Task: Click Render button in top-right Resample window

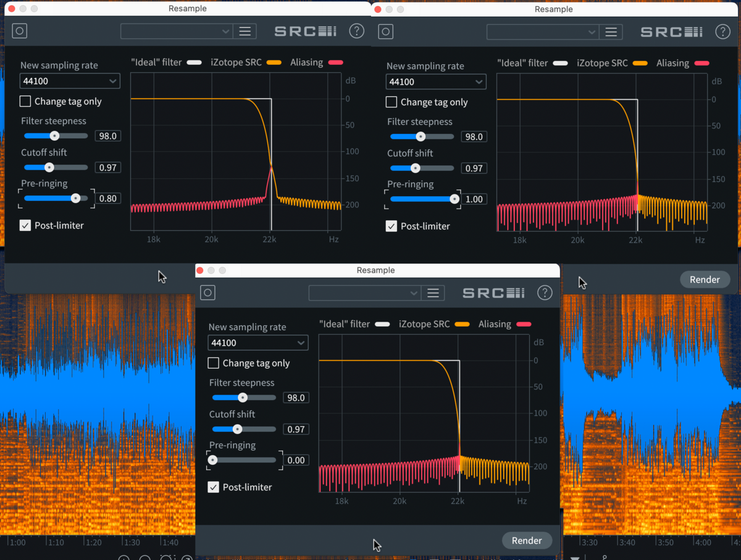Action: pos(705,279)
